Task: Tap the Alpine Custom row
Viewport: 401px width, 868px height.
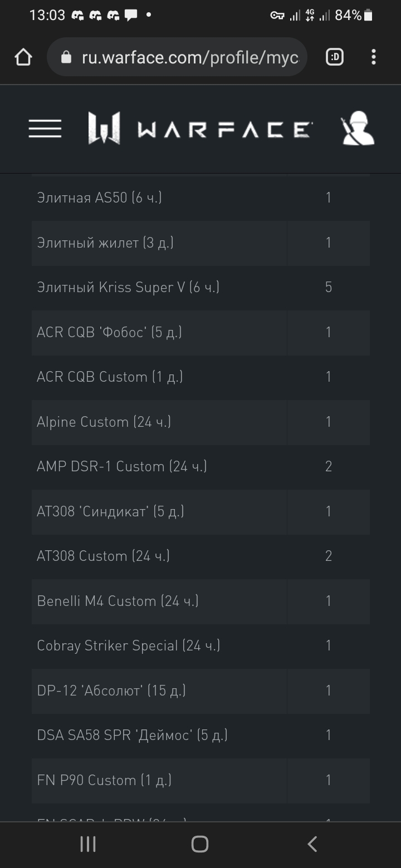Action: (200, 422)
